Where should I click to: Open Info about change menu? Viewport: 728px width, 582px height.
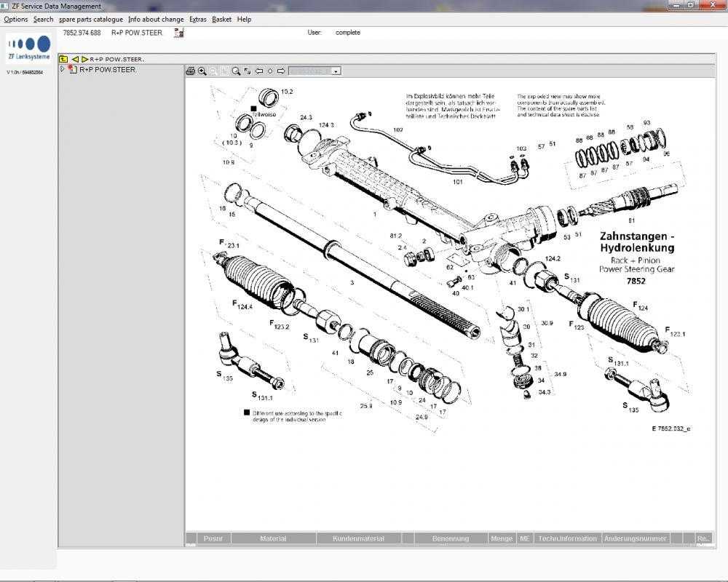pos(156,20)
